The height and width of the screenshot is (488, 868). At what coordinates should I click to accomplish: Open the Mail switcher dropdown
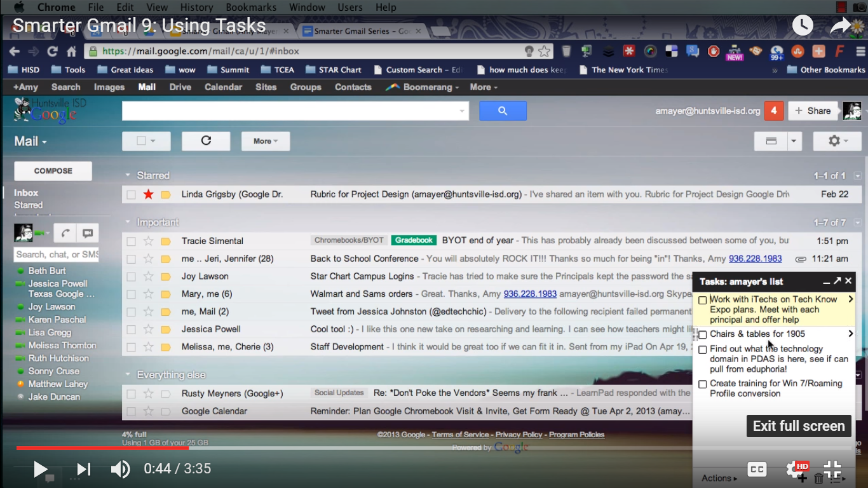pyautogui.click(x=31, y=142)
